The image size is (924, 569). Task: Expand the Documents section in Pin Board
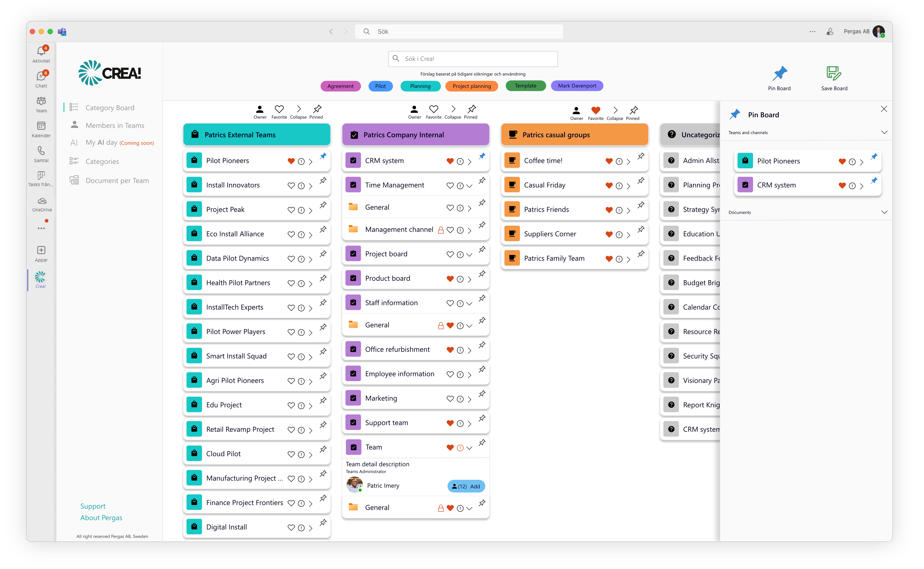point(884,212)
